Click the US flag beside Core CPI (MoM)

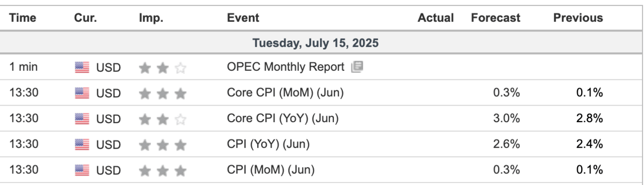(82, 93)
